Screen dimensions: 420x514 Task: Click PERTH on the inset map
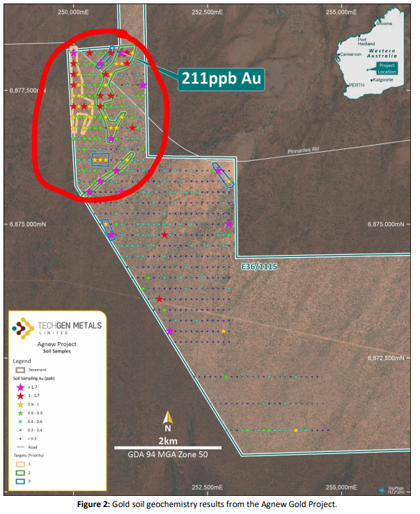357,85
